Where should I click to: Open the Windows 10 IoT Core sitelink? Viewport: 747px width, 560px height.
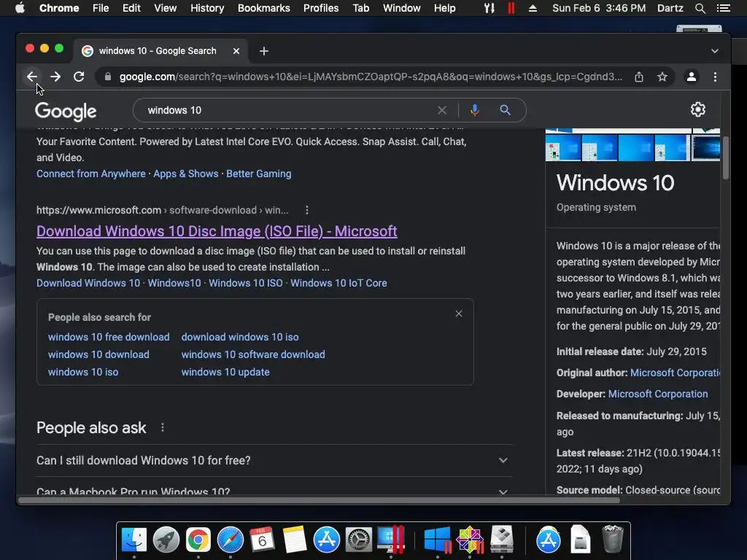pyautogui.click(x=338, y=283)
